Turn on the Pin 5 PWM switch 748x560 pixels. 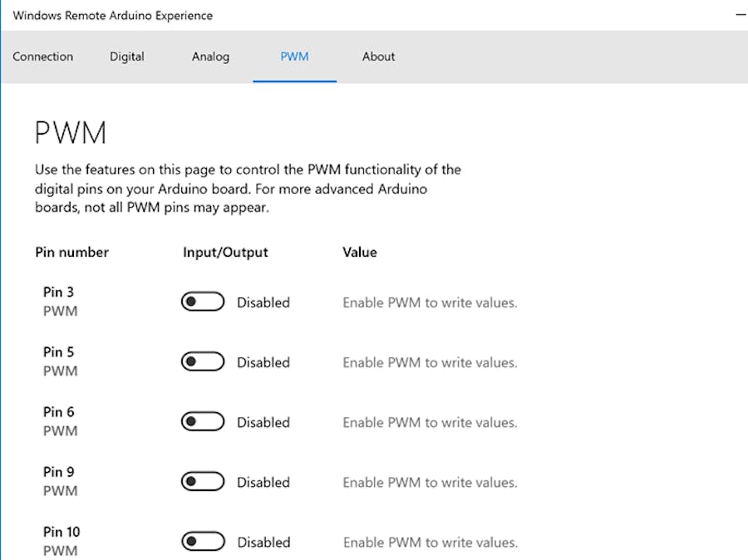click(x=203, y=362)
